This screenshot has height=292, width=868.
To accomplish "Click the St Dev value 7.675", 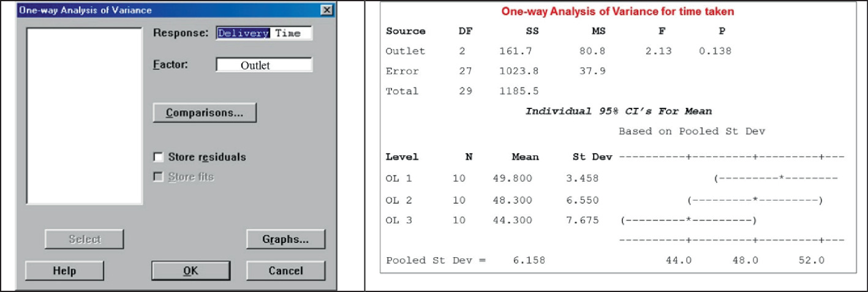I will pos(583,220).
